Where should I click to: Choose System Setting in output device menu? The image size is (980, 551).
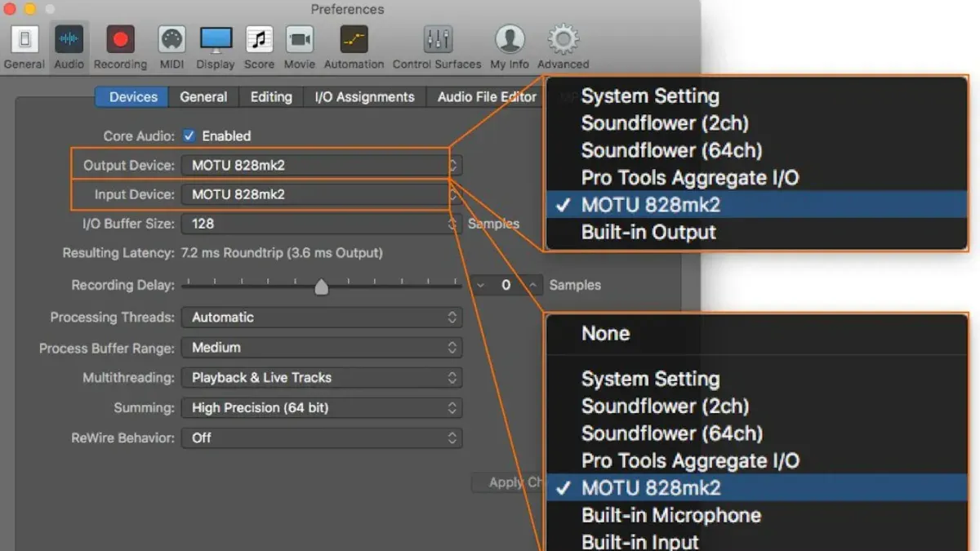pos(756,96)
